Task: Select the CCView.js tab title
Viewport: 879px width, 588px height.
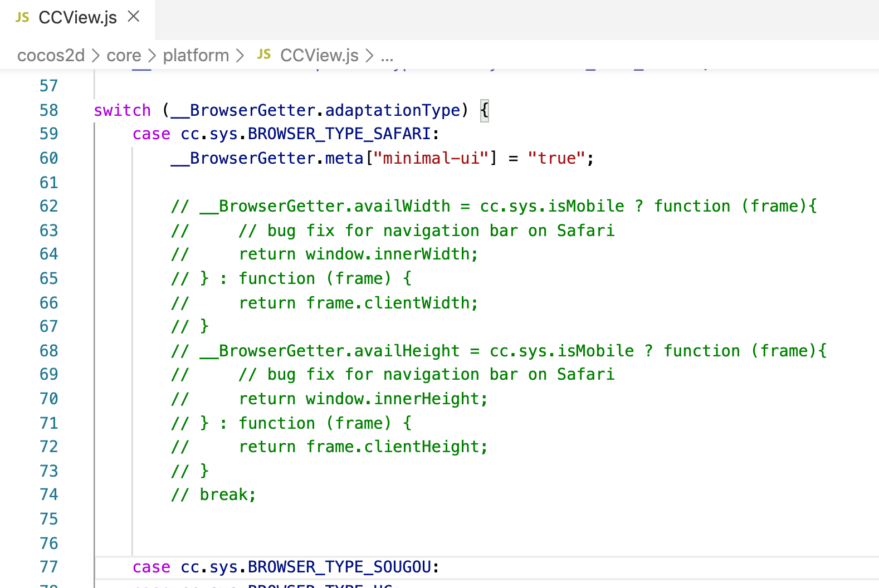Action: [77, 17]
